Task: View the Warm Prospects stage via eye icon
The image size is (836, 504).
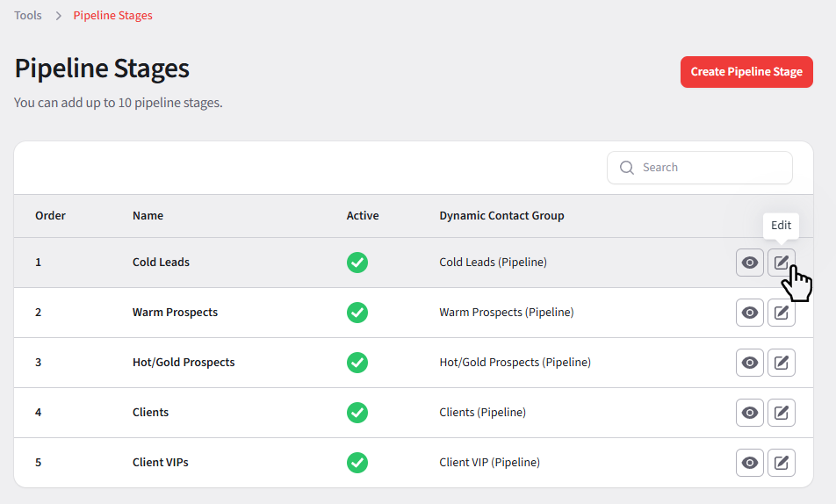Action: [x=749, y=313]
